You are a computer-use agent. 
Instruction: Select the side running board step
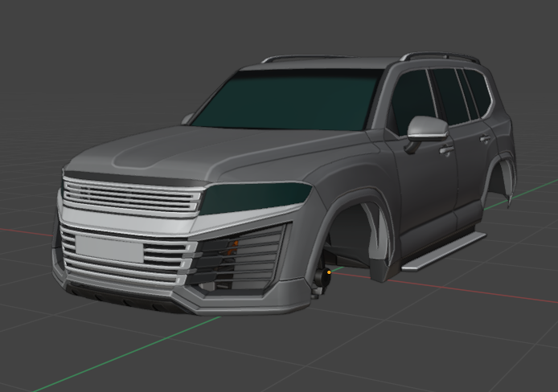pos(444,251)
